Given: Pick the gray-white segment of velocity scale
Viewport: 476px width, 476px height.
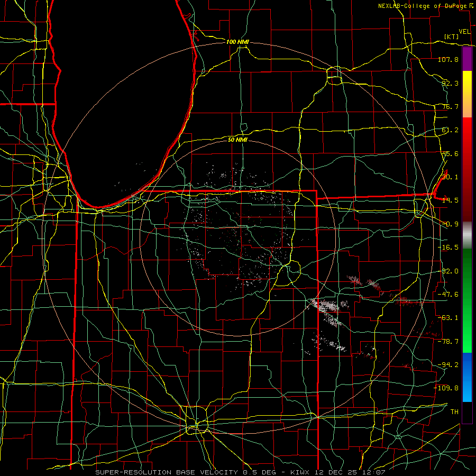Looking at the screenshot, I should [467, 235].
